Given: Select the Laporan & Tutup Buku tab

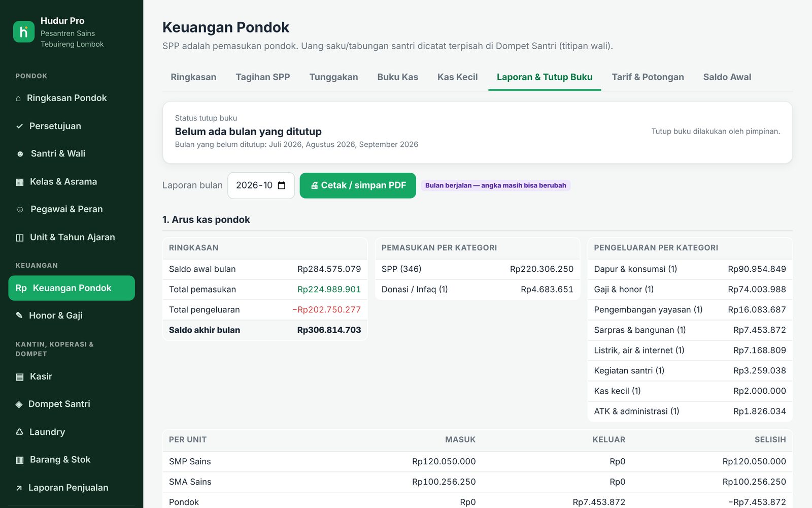Looking at the screenshot, I should pyautogui.click(x=545, y=77).
